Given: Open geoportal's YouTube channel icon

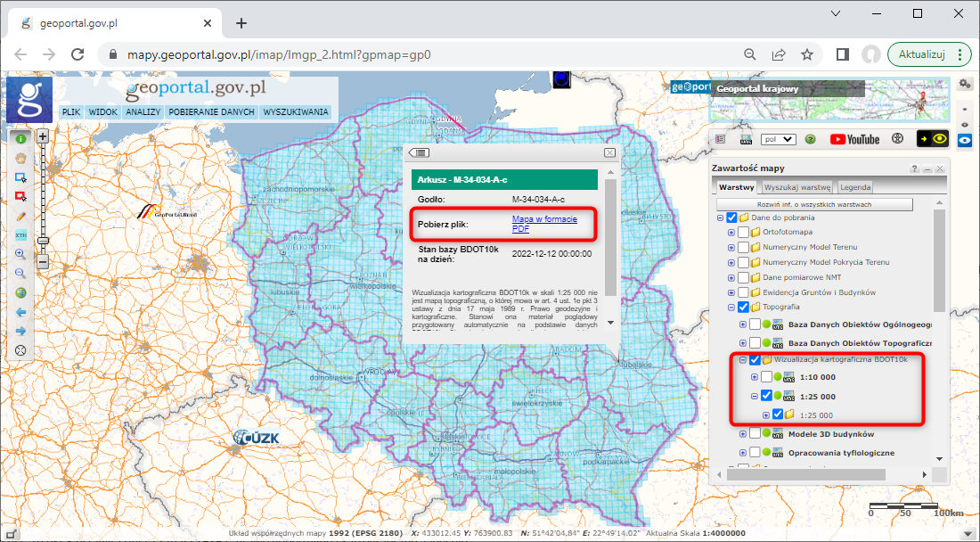Looking at the screenshot, I should point(856,139).
